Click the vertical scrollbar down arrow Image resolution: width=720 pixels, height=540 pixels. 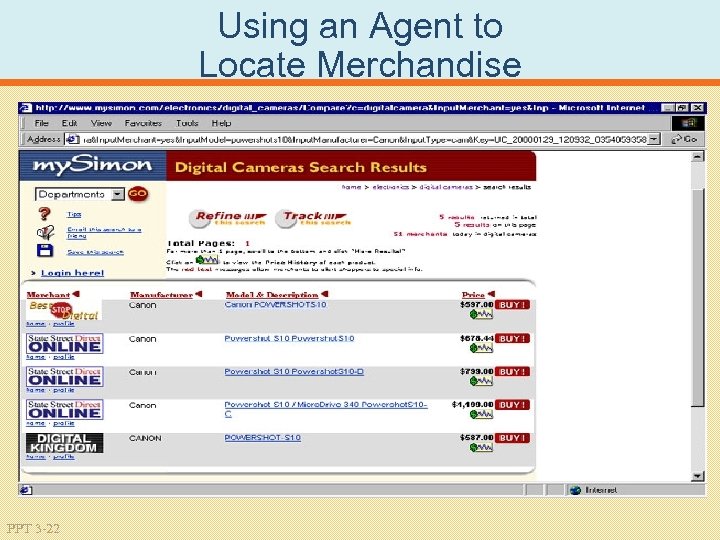pos(698,476)
